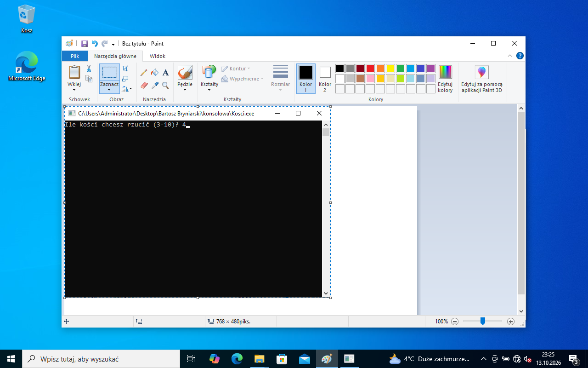Click the Cut scissors icon
The height and width of the screenshot is (368, 588).
pos(89,69)
